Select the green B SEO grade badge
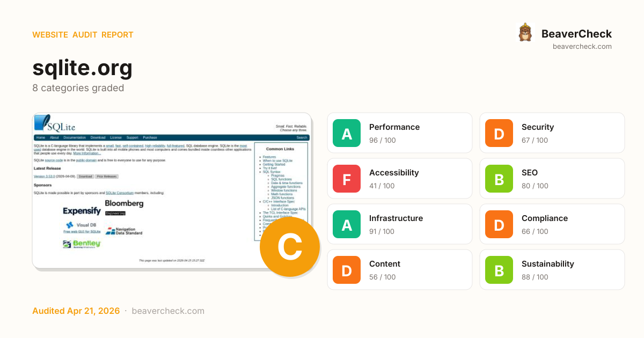Image resolution: width=644 pixels, height=338 pixels. [499, 179]
